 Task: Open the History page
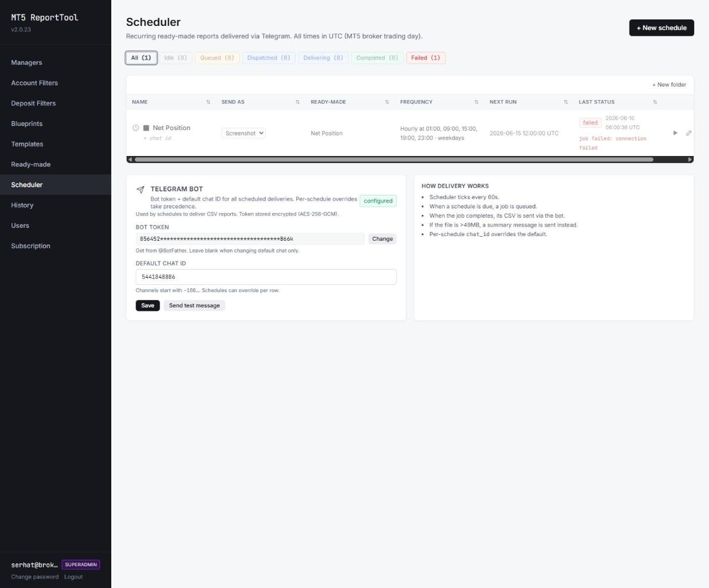pyautogui.click(x=55, y=205)
